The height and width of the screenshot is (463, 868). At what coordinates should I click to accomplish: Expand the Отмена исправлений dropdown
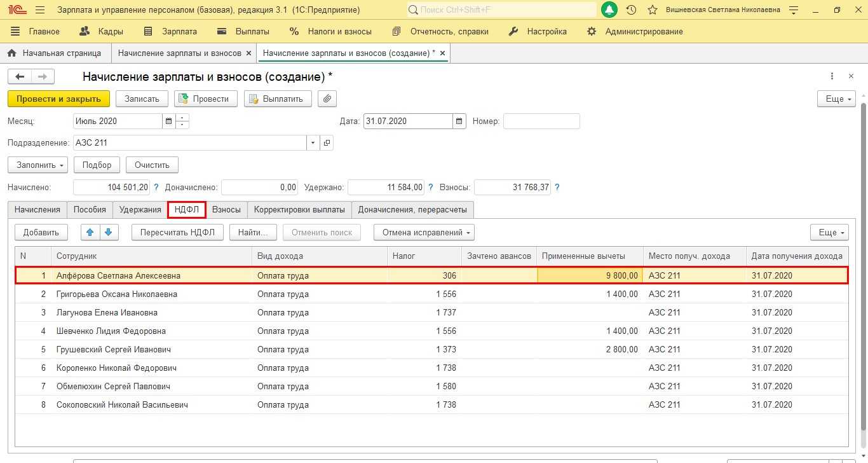click(424, 232)
